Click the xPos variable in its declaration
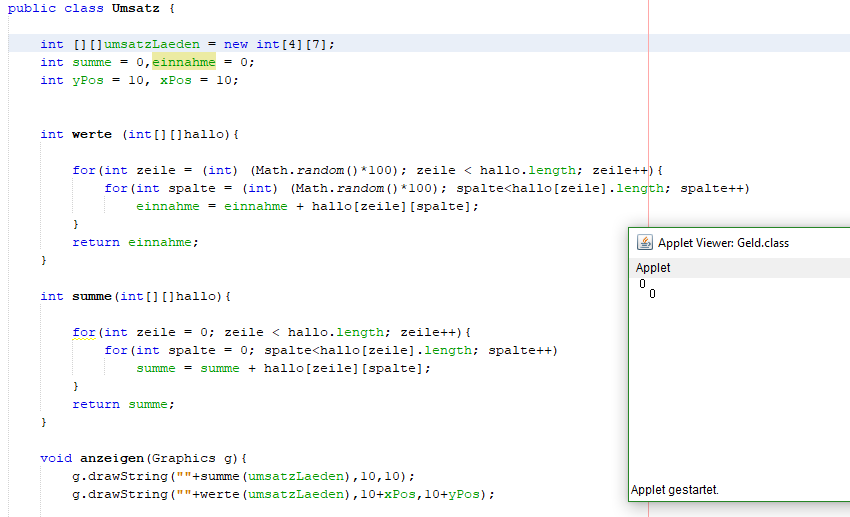Viewport: 850px width, 517px height. click(175, 80)
